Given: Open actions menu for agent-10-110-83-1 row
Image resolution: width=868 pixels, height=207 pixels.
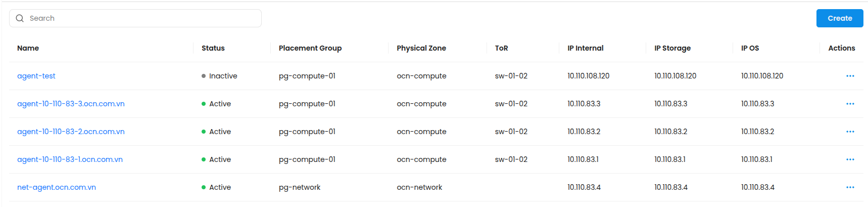Looking at the screenshot, I should coord(850,159).
